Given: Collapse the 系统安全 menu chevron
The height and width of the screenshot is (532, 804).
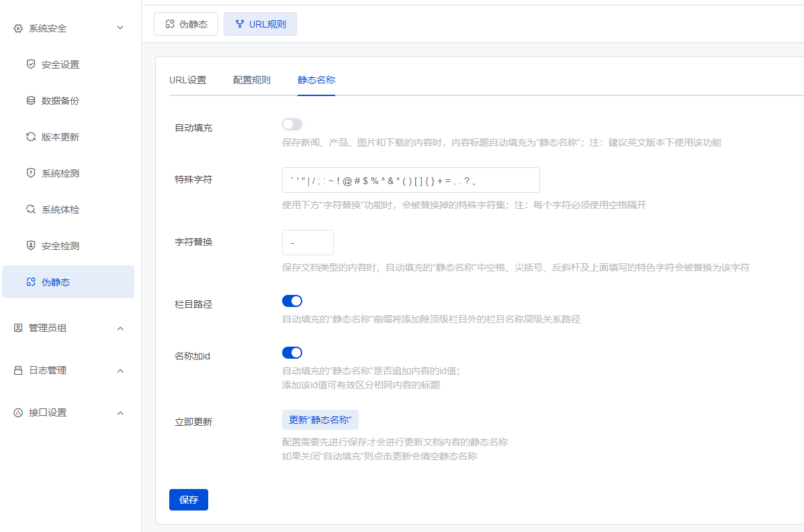Looking at the screenshot, I should (x=120, y=28).
